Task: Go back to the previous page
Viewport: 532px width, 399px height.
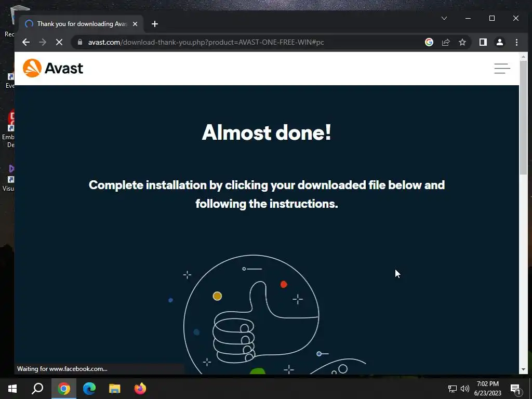Action: tap(26, 42)
